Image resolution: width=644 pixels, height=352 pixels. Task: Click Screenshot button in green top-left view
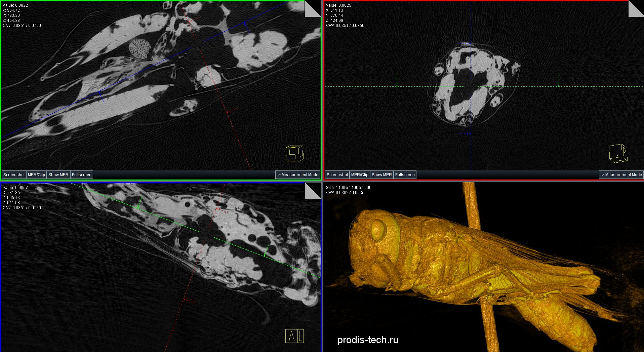pos(14,175)
